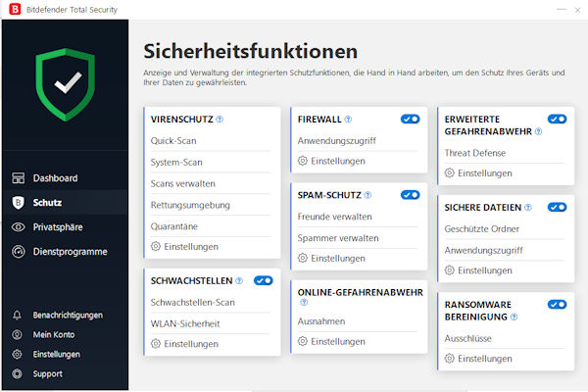Click gear icon in Firewall card
Viewport: 588px width, 392px height.
pyautogui.click(x=303, y=161)
